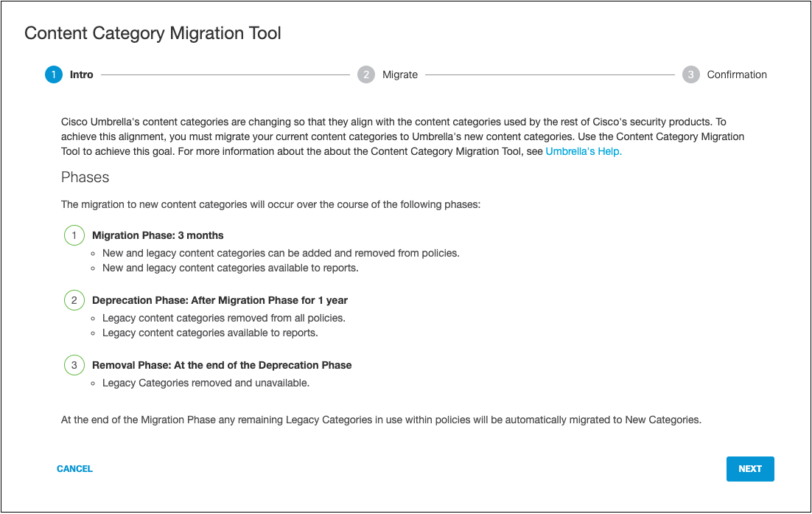Select the Migrate step circle numbered 2
Screen dimensions: 812x514
(x=366, y=74)
